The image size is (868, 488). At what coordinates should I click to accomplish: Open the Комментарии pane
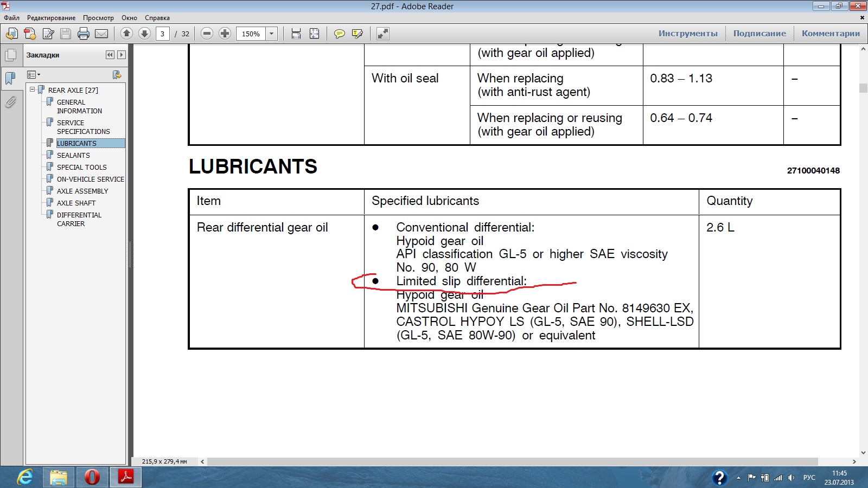[x=830, y=34]
